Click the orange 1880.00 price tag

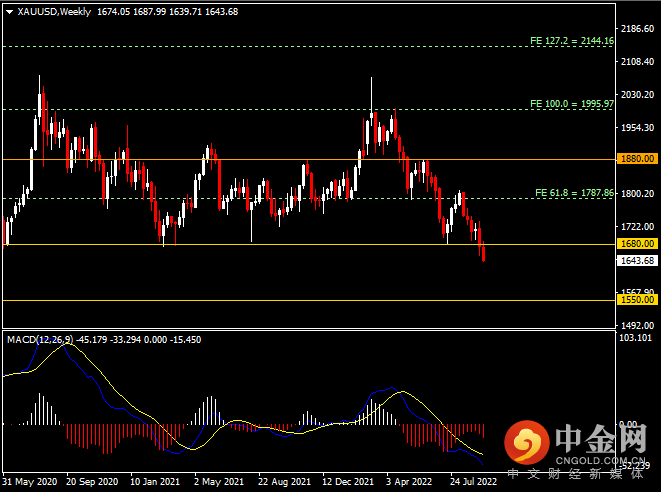(637, 159)
